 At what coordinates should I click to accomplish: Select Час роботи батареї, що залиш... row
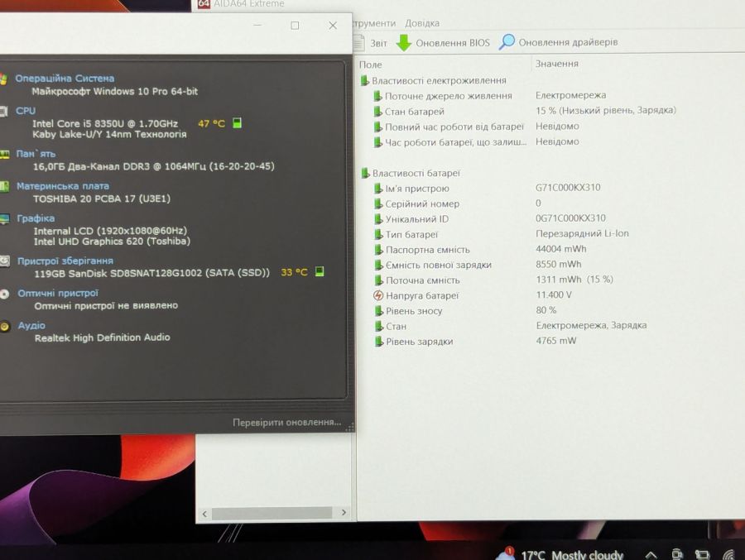[450, 142]
